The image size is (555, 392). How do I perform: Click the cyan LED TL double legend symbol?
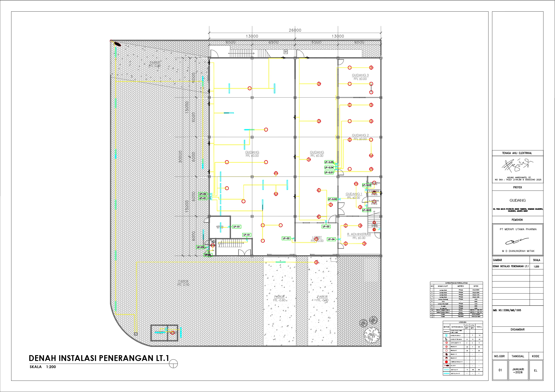point(447,373)
